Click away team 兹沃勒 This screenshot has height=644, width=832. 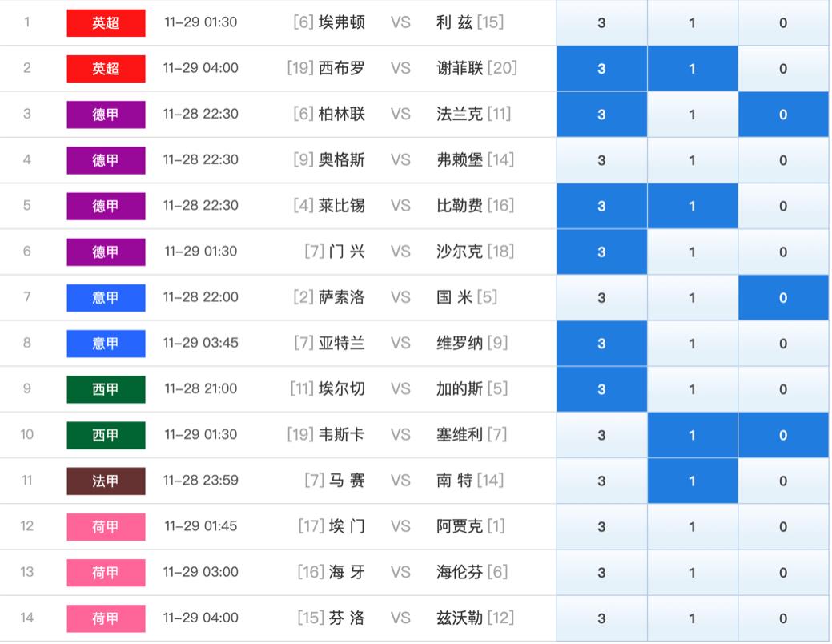click(x=460, y=618)
